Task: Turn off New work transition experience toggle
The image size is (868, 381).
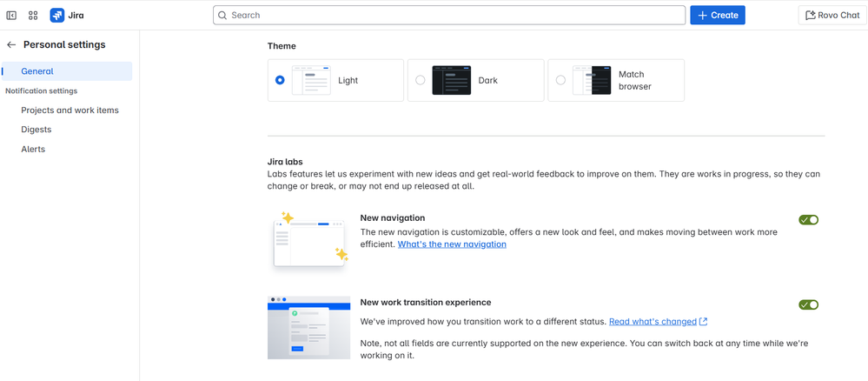Action: [x=808, y=304]
